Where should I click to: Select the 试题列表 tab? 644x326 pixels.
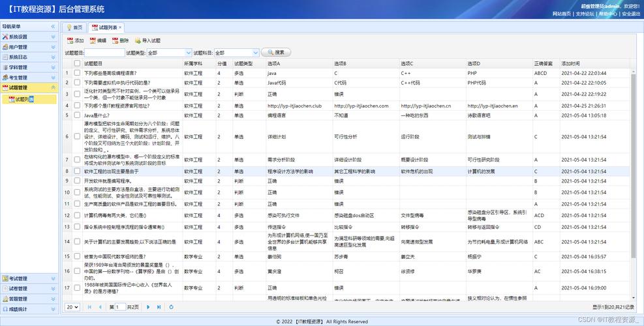click(106, 27)
